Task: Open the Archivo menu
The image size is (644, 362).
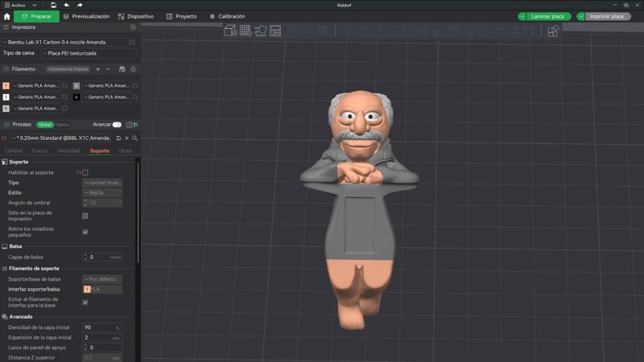Action: pos(14,5)
